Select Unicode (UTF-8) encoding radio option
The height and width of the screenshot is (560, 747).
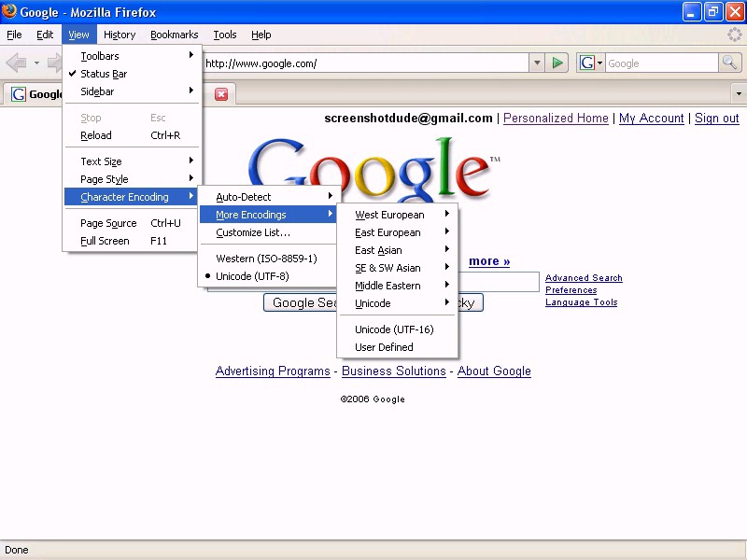tap(252, 276)
